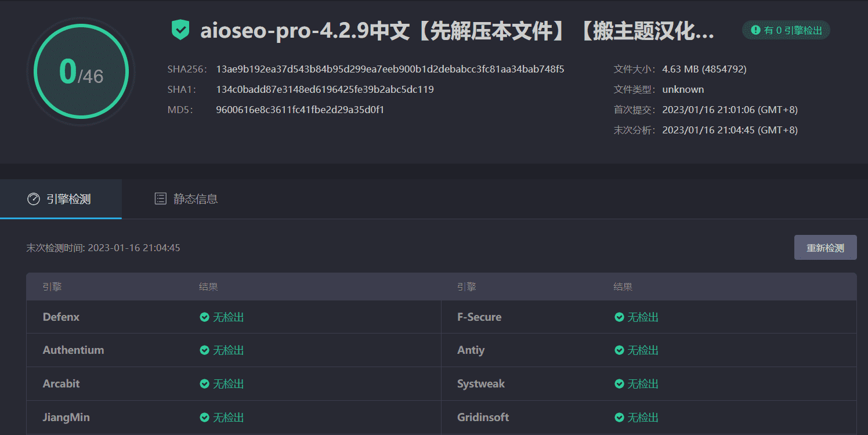The width and height of the screenshot is (868, 435).
Task: Click 无检出 result text in Antiy row
Action: pos(643,350)
